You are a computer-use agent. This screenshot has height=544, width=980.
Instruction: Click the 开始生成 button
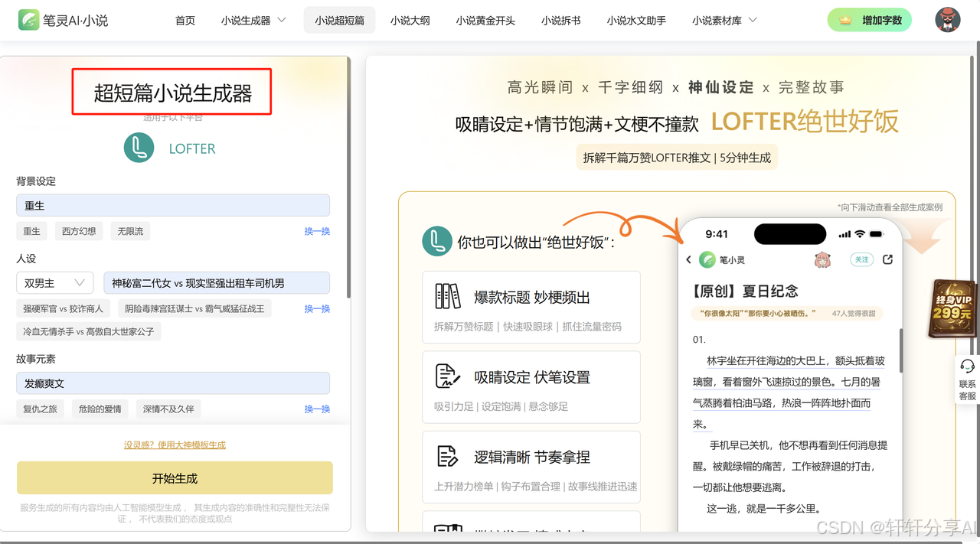click(175, 478)
